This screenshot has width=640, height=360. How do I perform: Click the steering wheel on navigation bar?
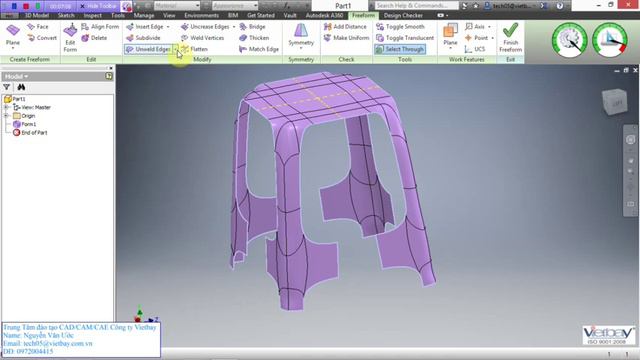tap(631, 140)
